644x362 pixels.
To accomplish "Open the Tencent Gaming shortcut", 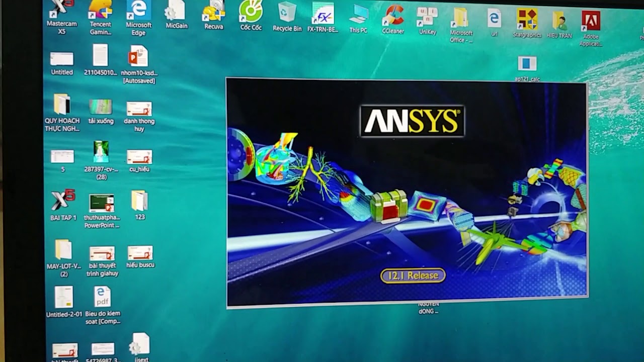I will (x=100, y=18).
